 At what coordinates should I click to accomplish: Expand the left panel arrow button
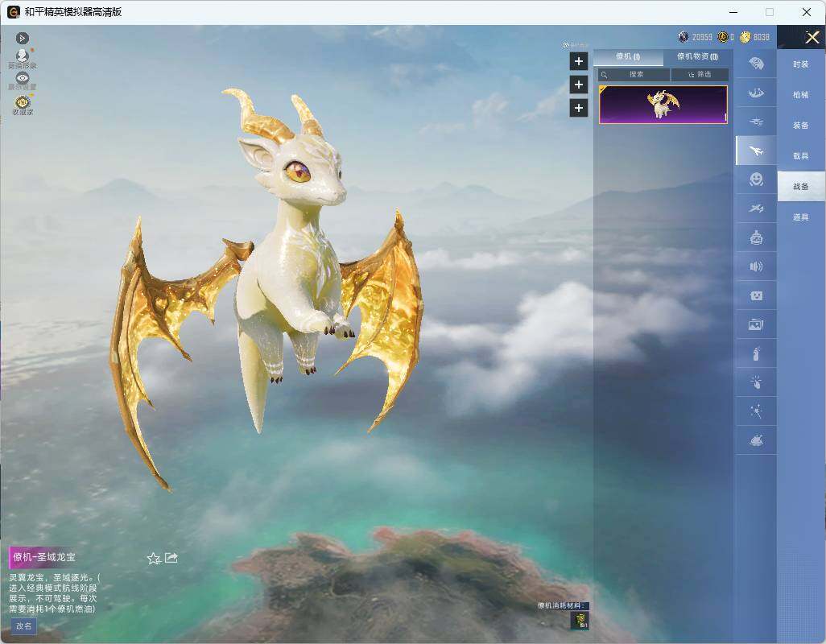tap(22, 38)
